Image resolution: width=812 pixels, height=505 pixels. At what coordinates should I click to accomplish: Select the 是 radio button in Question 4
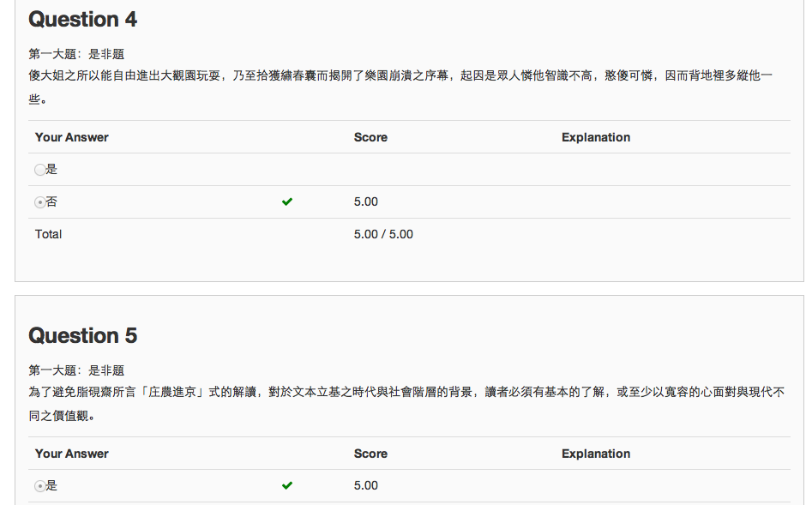tap(40, 170)
